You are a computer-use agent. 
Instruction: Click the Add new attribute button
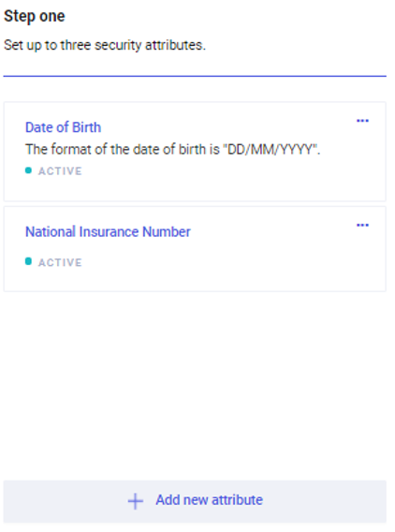(x=195, y=501)
